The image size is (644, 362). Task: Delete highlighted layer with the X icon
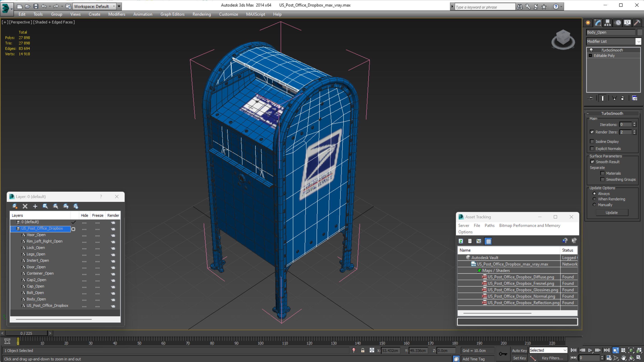click(x=25, y=206)
